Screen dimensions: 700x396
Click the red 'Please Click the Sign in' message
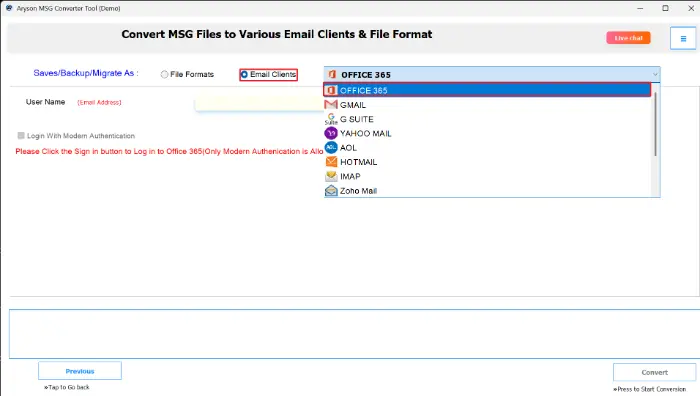pos(169,151)
